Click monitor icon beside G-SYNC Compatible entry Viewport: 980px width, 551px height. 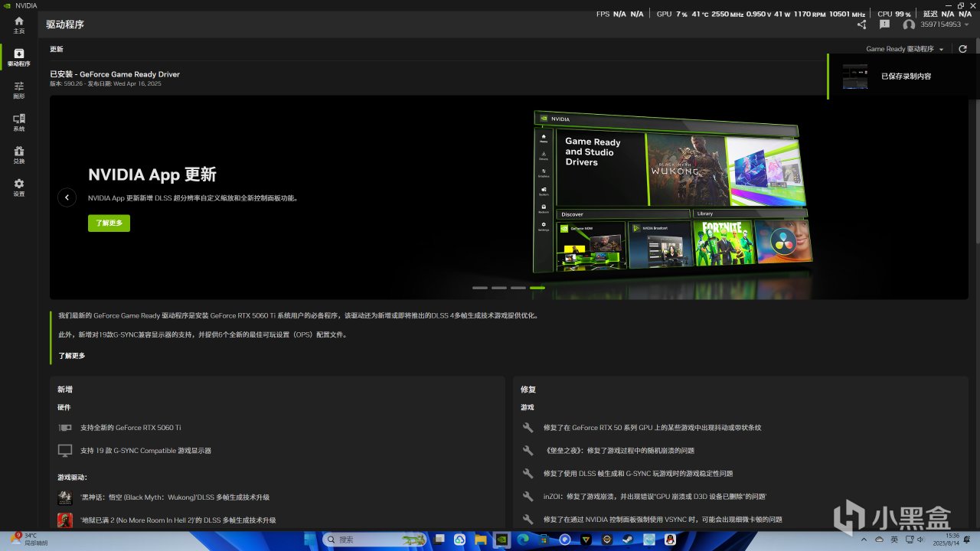(x=65, y=451)
